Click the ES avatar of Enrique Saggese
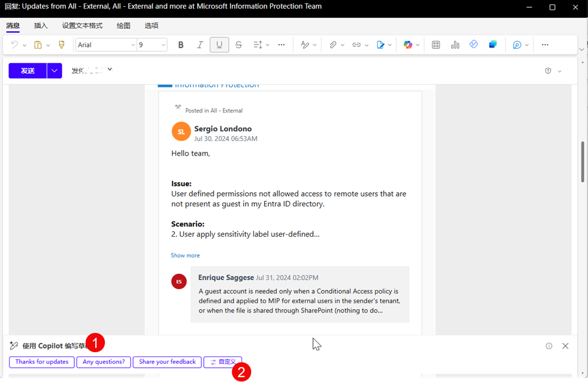This screenshot has height=382, width=588. coord(179,281)
